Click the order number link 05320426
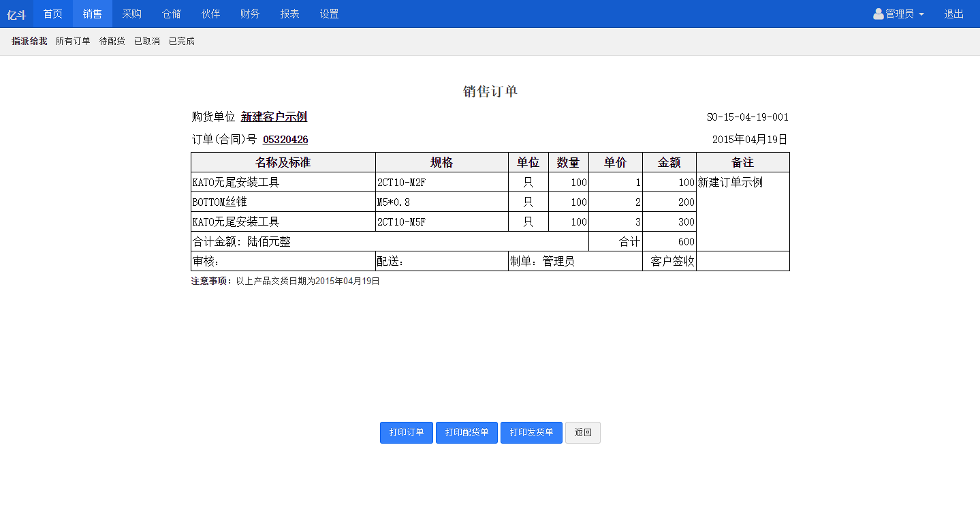980x507 pixels. (285, 139)
